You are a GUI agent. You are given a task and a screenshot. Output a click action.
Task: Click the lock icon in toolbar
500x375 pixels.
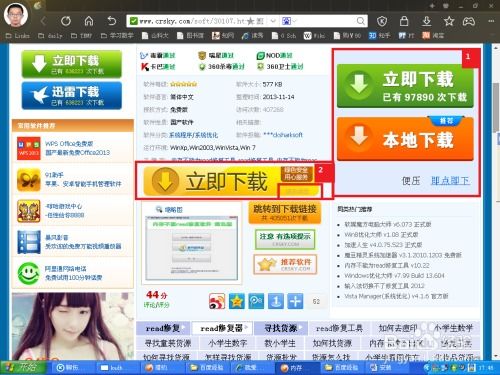[x=404, y=21]
